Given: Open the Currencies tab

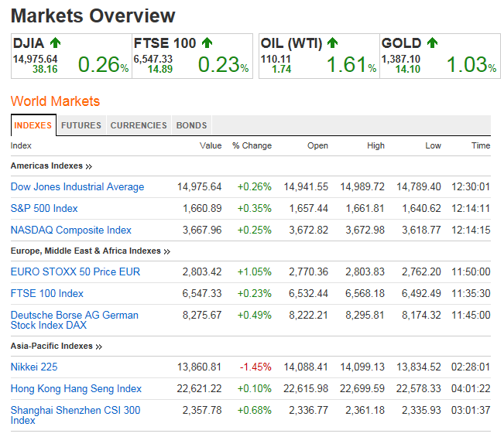Looking at the screenshot, I should (x=139, y=125).
